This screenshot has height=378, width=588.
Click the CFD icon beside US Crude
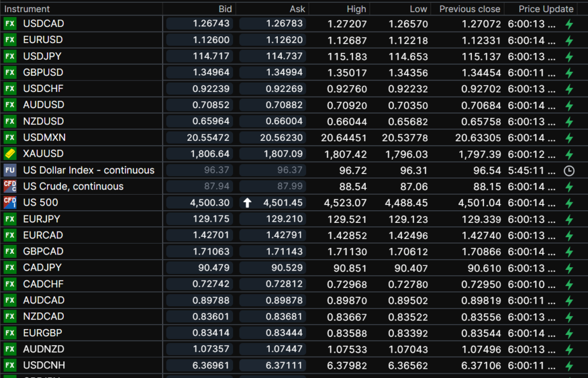click(x=10, y=186)
